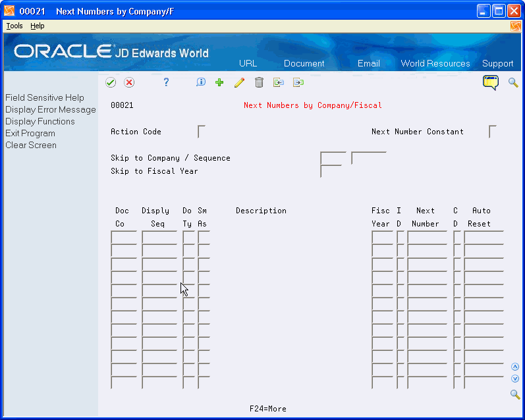Open the Support link
The width and height of the screenshot is (525, 420).
pos(497,64)
